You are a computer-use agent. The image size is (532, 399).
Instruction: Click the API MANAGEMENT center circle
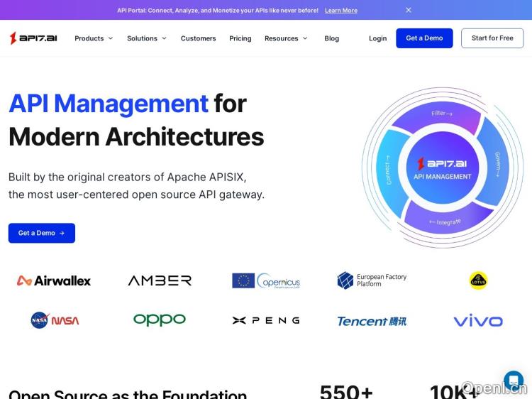coord(443,168)
